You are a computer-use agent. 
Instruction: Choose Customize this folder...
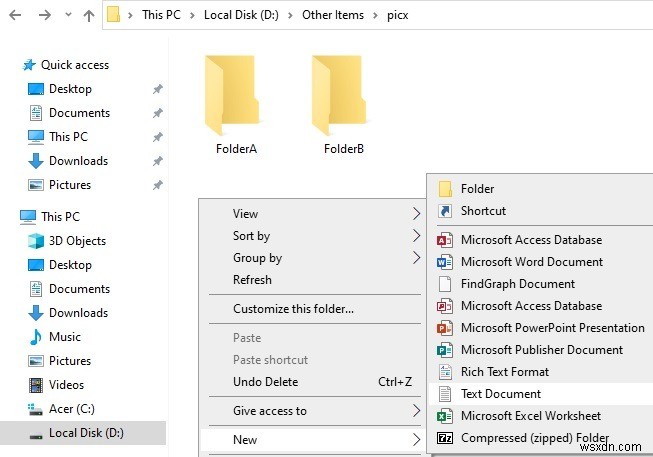point(315,309)
